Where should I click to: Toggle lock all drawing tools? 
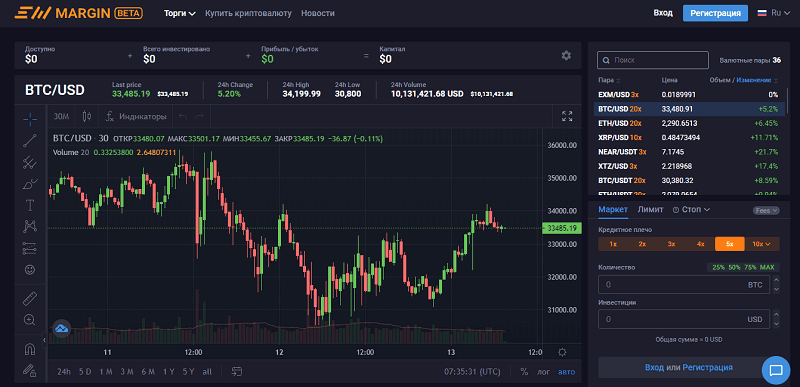click(30, 371)
